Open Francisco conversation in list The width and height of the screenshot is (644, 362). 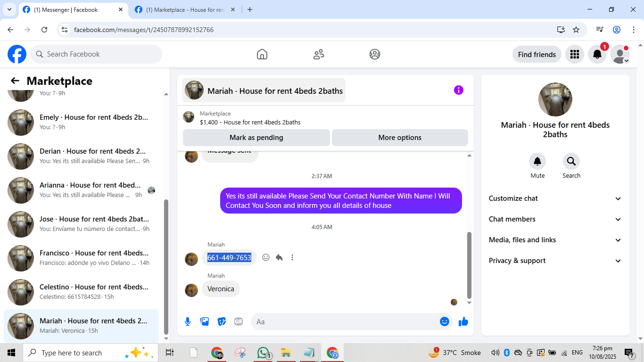pyautogui.click(x=81, y=258)
